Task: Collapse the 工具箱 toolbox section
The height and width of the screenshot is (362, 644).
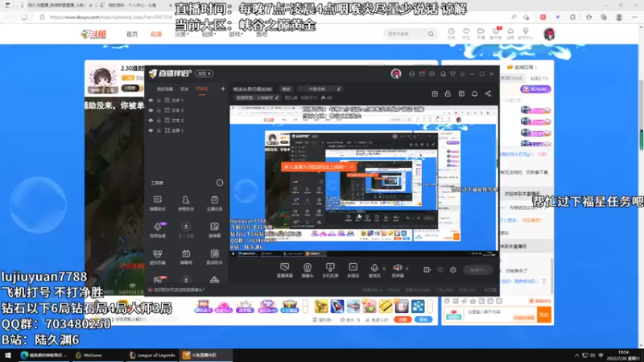Action: click(x=220, y=183)
